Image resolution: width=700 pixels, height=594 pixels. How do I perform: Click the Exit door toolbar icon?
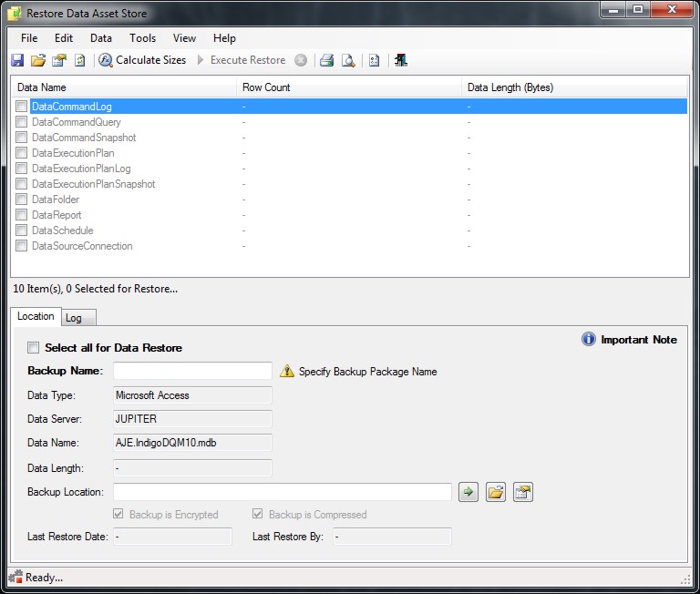401,60
